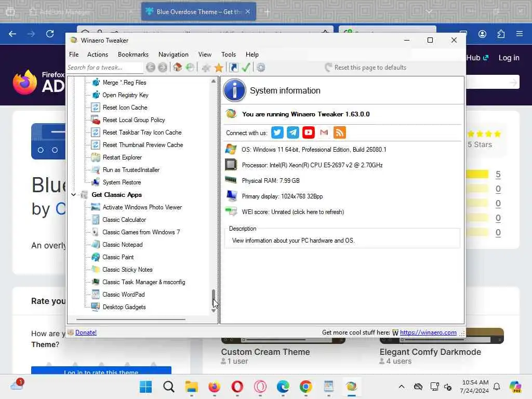
Task: Click the Search for a tweak field
Action: click(104, 68)
